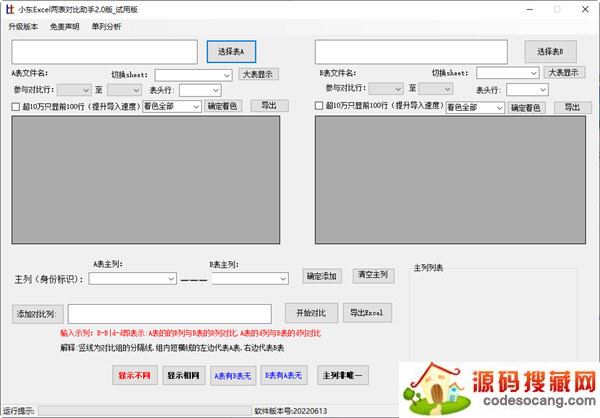This screenshot has width=600, height=418.
Task: Click the 选择表A button
Action: (231, 52)
